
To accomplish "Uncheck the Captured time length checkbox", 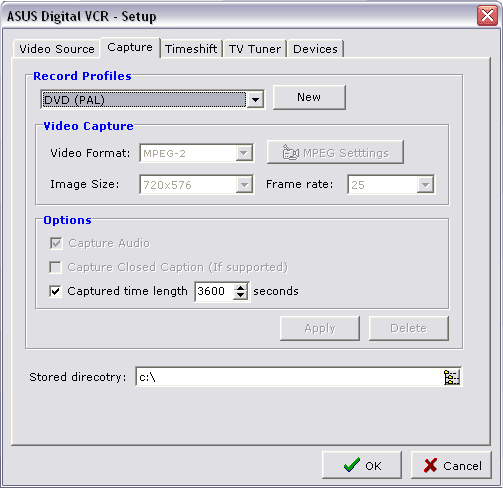I will pos(55,291).
